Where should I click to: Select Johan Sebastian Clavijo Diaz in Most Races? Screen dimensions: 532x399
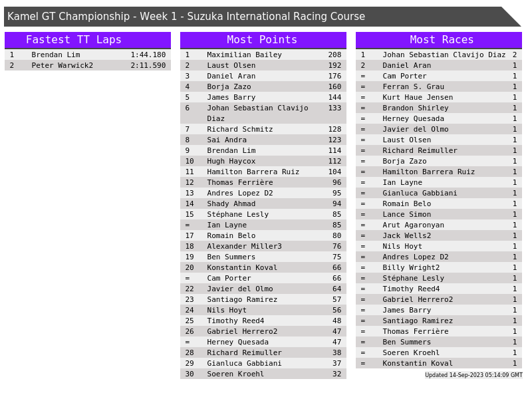pyautogui.click(x=444, y=55)
